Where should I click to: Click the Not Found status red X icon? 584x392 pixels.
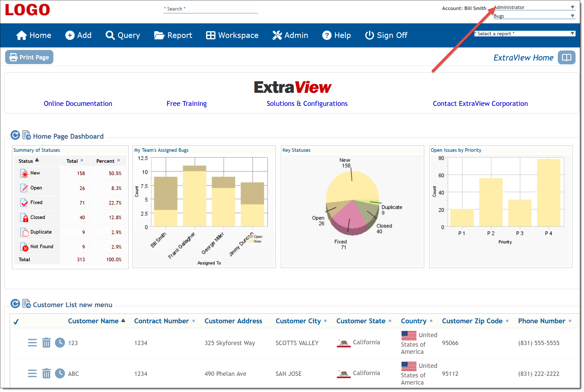tap(24, 247)
